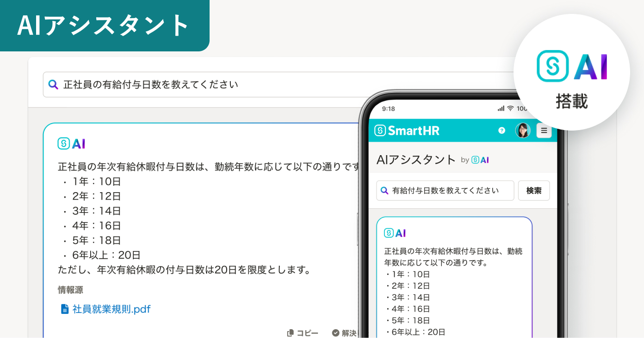The image size is (644, 338).
Task: Click the SmartHR AI logo in desktop answer card
Action: [x=71, y=144]
